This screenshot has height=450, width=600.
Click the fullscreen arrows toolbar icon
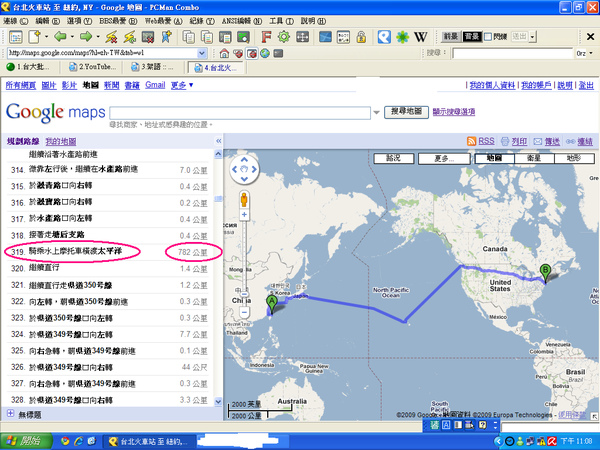(x=302, y=37)
